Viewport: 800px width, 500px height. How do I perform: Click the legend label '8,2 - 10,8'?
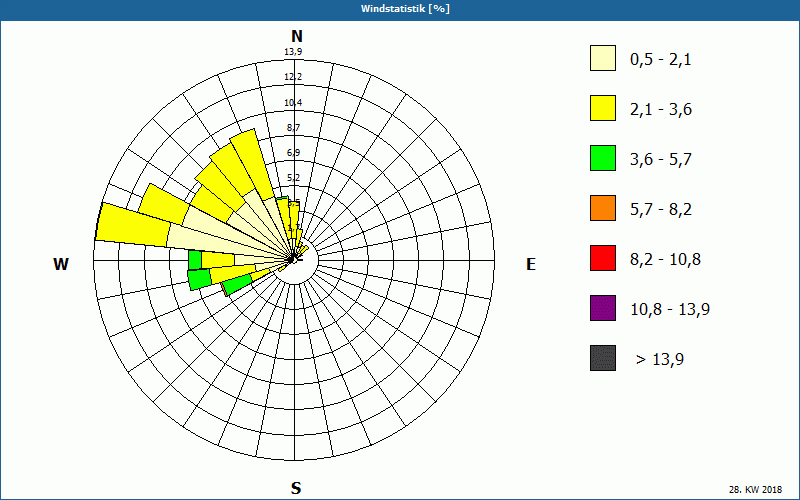click(665, 260)
